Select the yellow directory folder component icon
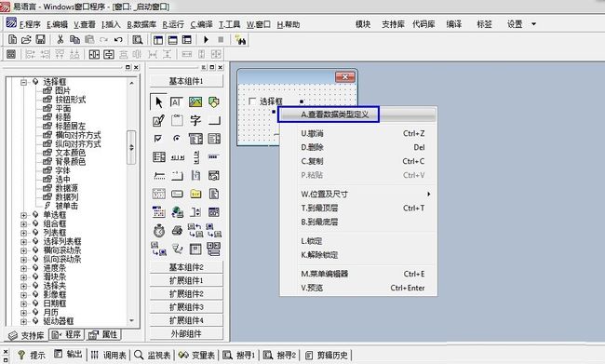Image resolution: width=605 pixels, height=364 pixels. pos(195,194)
